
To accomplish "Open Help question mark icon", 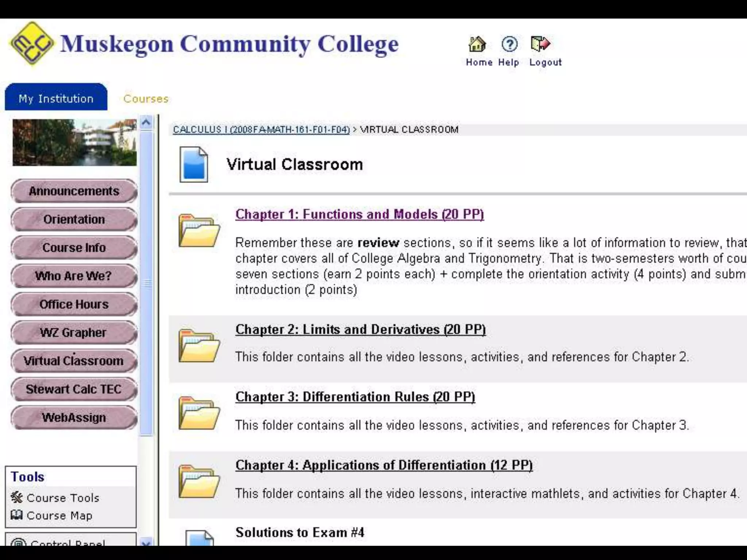I will tap(509, 44).
